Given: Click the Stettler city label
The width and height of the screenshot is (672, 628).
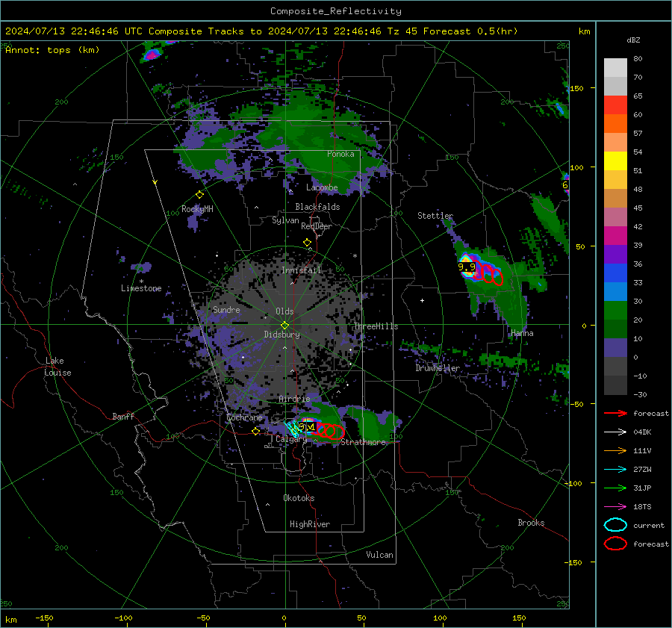Looking at the screenshot, I should [x=435, y=216].
